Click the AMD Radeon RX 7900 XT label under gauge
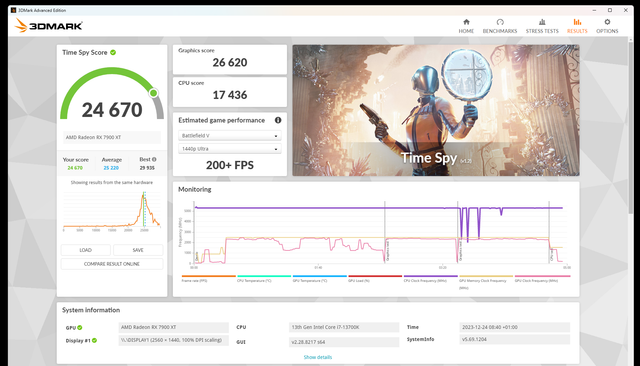This screenshot has height=366, width=640. [x=111, y=138]
